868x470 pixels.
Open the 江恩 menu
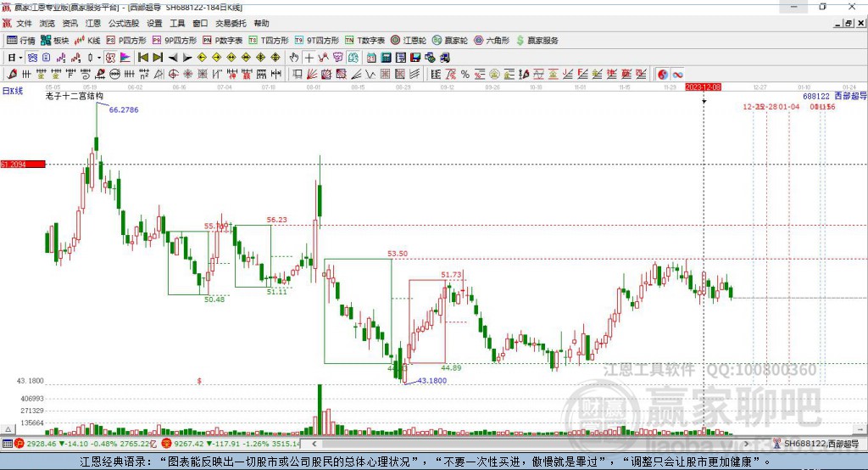tap(93, 23)
